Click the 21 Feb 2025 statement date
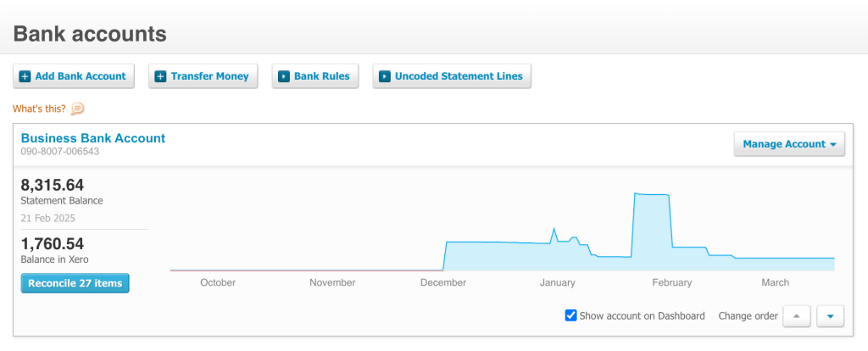The image size is (868, 351). (47, 218)
